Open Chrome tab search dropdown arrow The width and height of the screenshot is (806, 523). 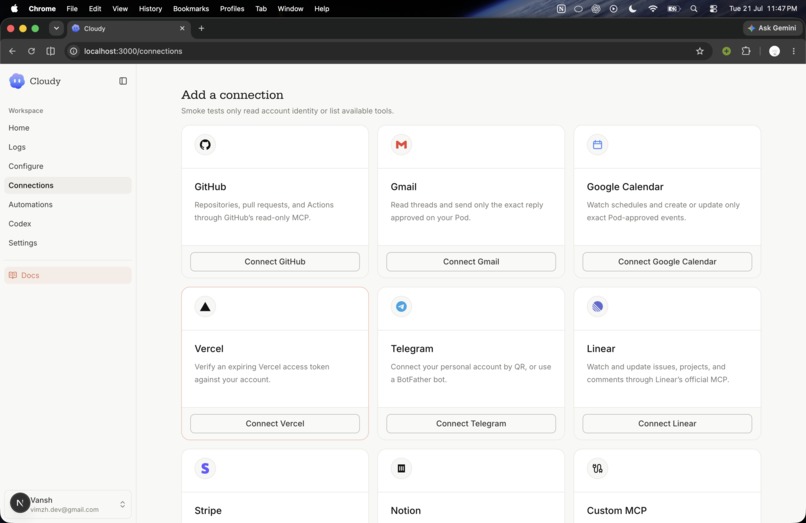[56, 28]
